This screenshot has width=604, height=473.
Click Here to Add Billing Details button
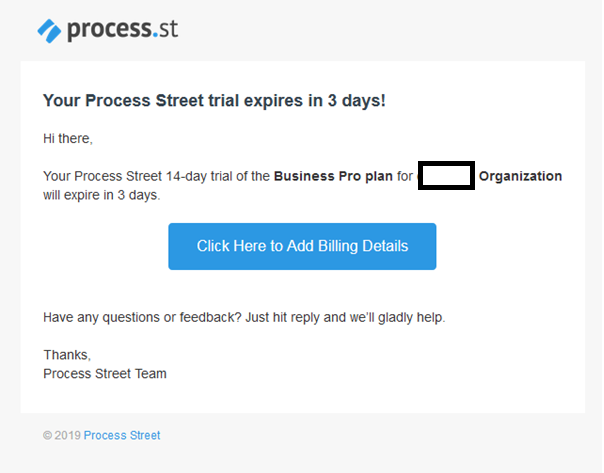[x=302, y=246]
